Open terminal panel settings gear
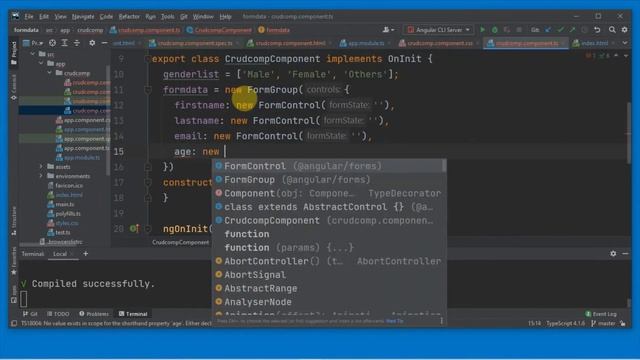This screenshot has height=360, width=640. [613, 254]
